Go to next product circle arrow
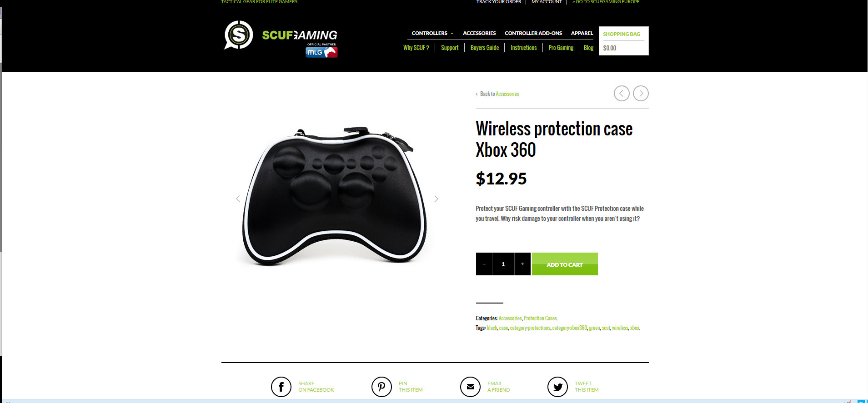The height and width of the screenshot is (403, 868). [641, 93]
